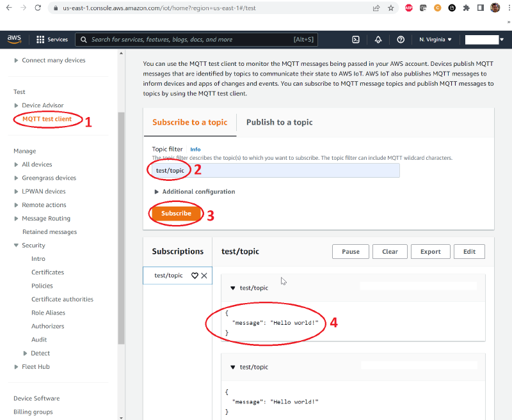Image resolution: width=512 pixels, height=420 pixels.
Task: Export the received messages
Action: [x=430, y=251]
